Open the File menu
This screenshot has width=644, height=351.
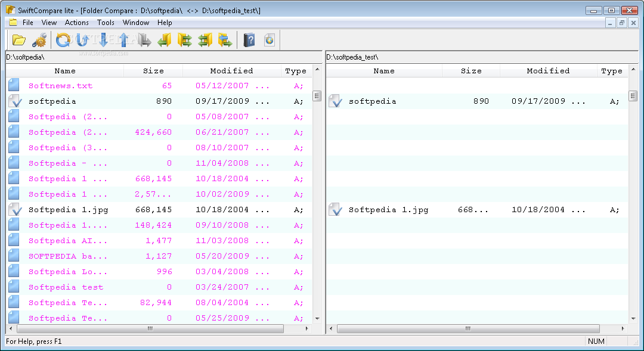(x=28, y=23)
